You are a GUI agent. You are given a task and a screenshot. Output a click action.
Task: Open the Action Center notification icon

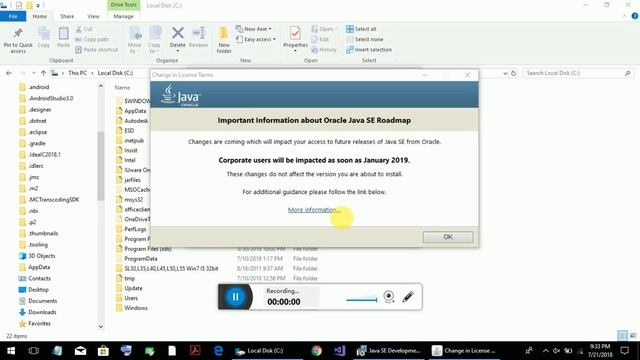[x=624, y=351]
